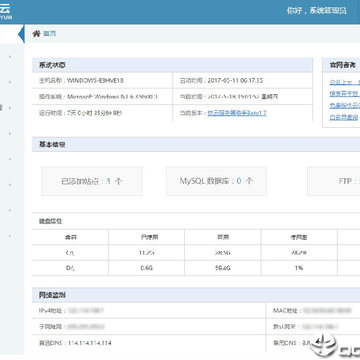The width and height of the screenshot is (360, 360).
Task: Open the MySQL 数据库 count card
Action: point(216,181)
